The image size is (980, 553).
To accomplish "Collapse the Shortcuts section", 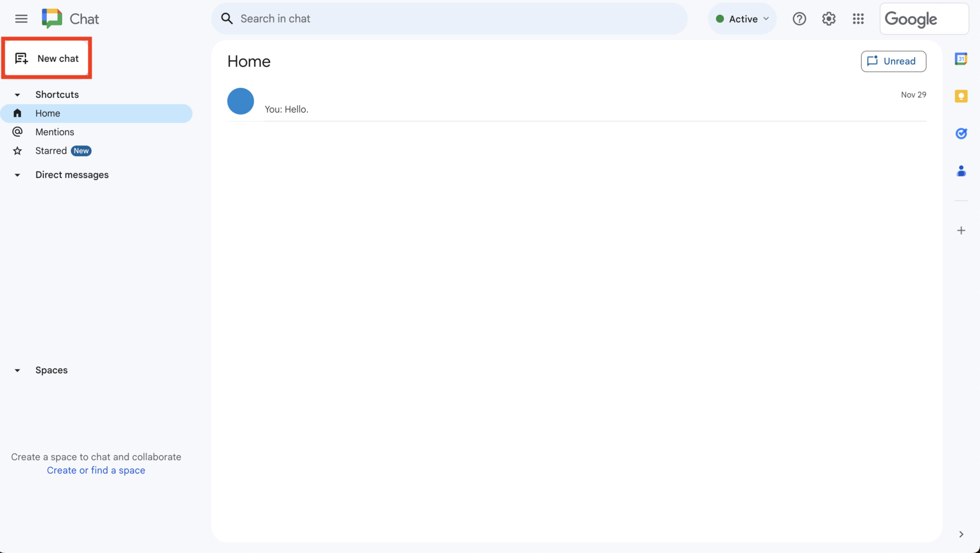I will (x=17, y=95).
